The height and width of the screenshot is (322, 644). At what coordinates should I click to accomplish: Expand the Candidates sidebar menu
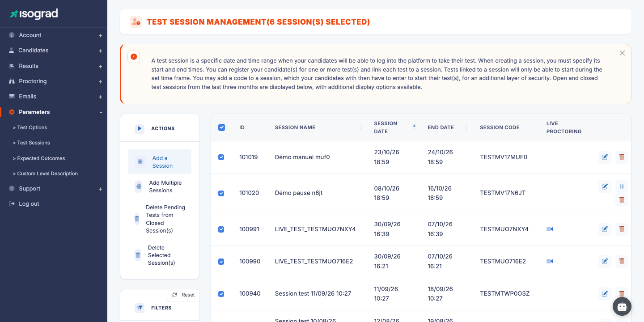[54, 51]
